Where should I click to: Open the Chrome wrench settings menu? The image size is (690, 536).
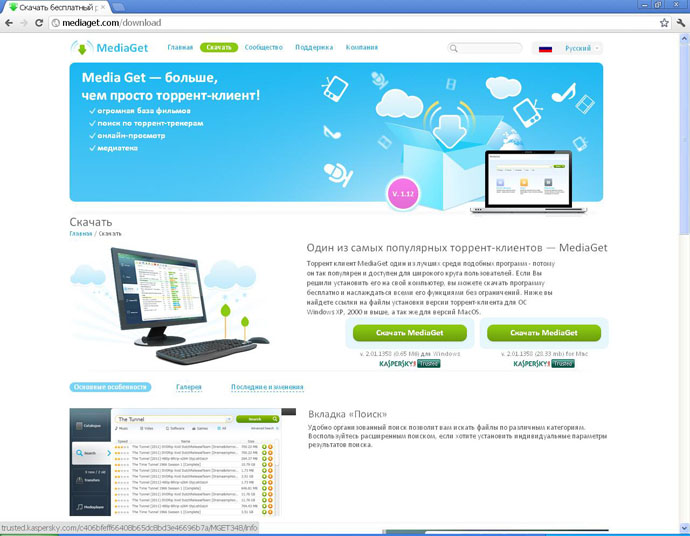680,23
